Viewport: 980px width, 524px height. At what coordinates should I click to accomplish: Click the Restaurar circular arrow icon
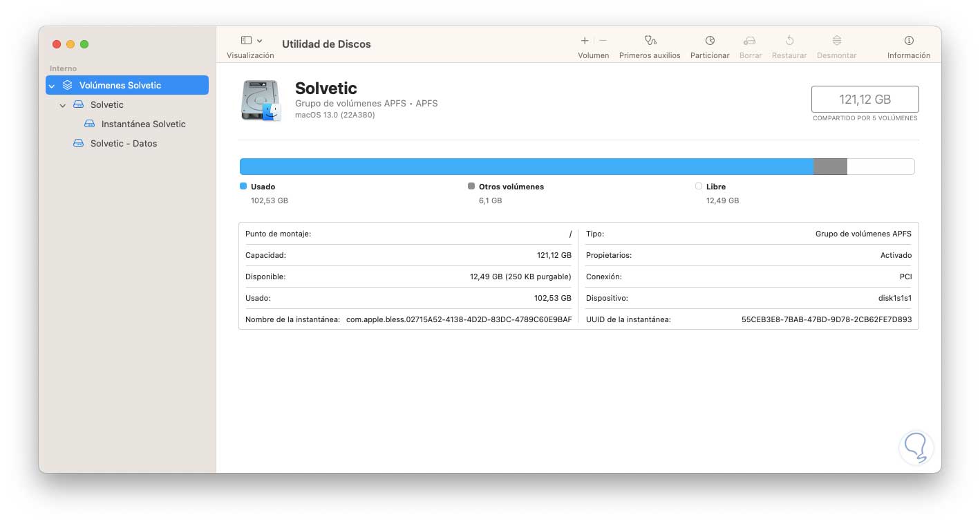[789, 41]
